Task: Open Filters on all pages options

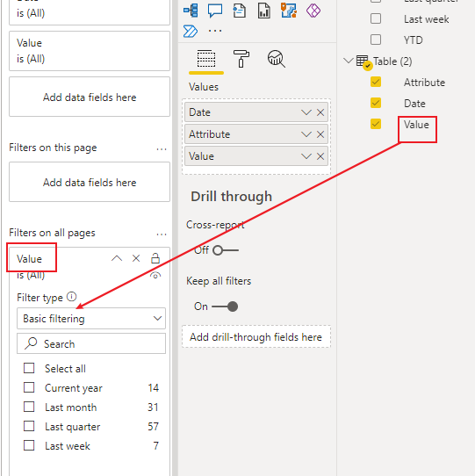Action: pos(162,234)
